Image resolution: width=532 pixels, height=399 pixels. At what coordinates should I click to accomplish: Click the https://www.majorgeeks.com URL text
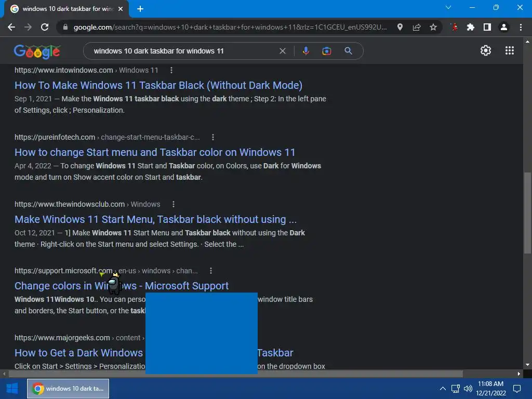(62, 338)
